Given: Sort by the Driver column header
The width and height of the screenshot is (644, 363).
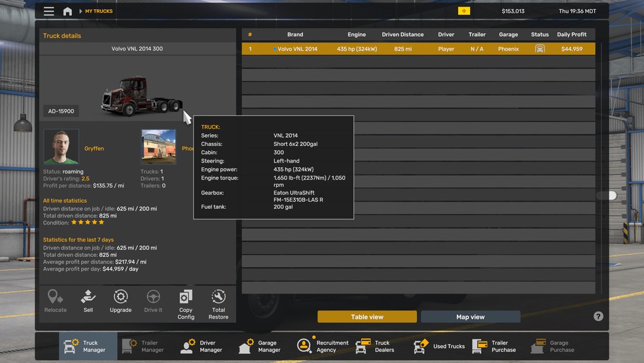Looking at the screenshot, I should coord(446,35).
